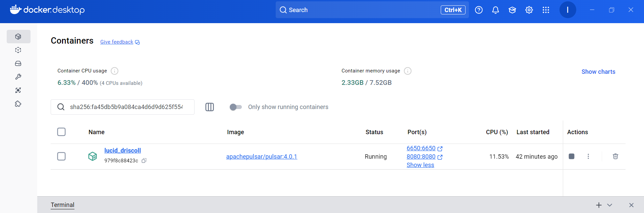Toggle Only show running containers
This screenshot has height=213, width=644.
(236, 107)
